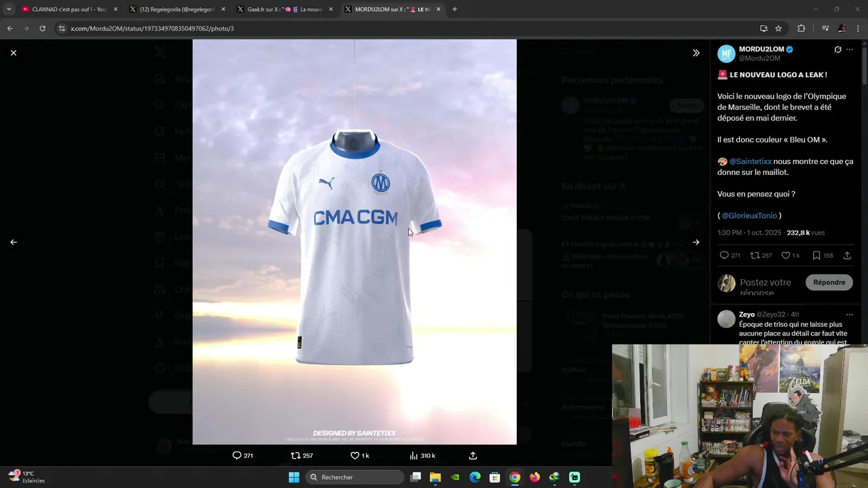Viewport: 868px width, 488px height.
Task: Open Microsoft Edge from the taskbar
Action: [x=475, y=477]
